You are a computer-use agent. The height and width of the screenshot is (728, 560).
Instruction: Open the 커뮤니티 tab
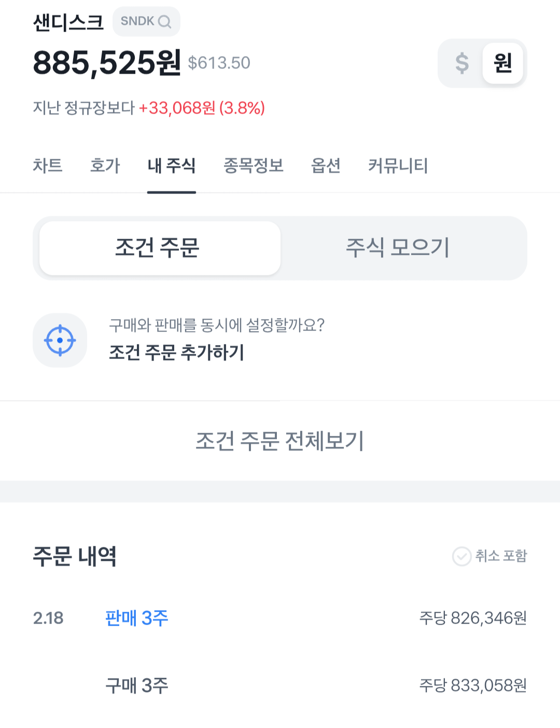pos(398,166)
